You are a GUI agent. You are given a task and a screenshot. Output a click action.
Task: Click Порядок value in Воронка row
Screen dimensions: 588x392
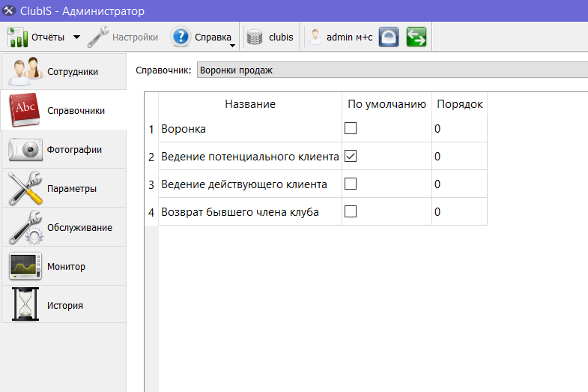pyautogui.click(x=459, y=128)
